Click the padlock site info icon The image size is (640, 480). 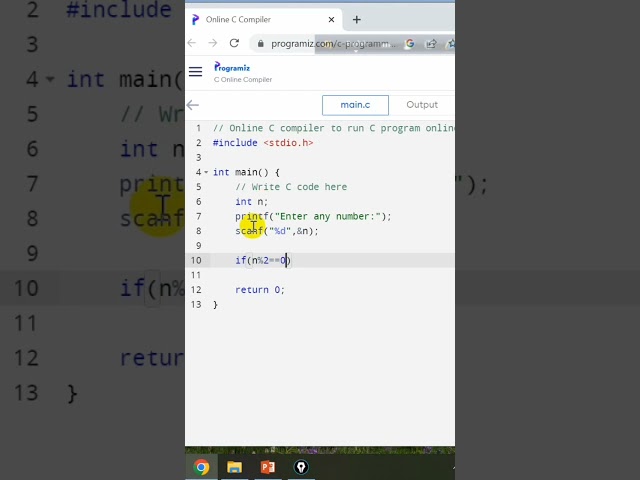260,43
